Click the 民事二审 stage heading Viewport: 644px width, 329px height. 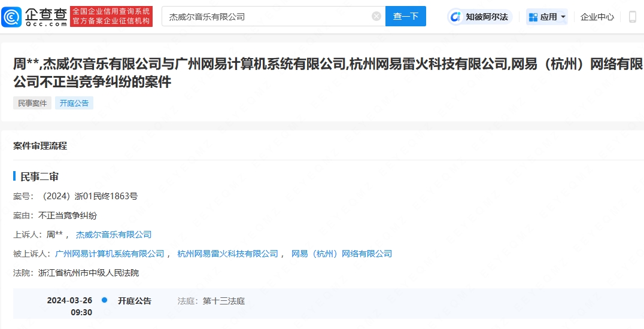click(x=40, y=176)
